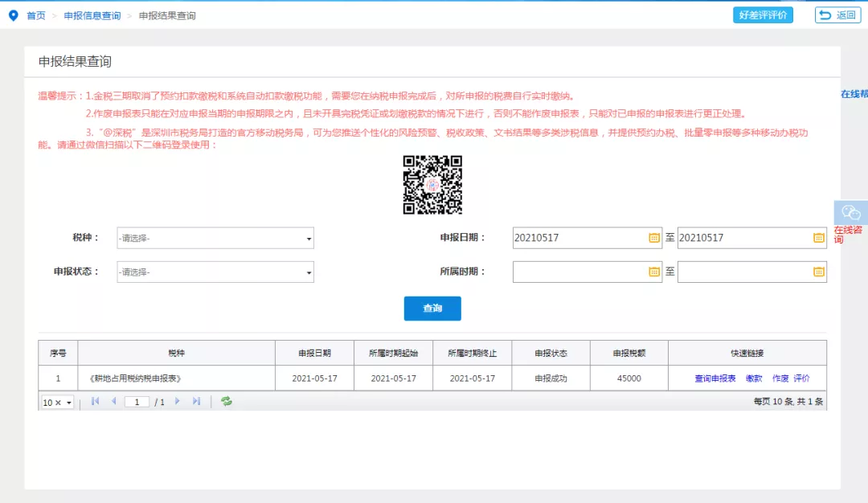This screenshot has width=868, height=503.
Task: Click the 查询 search button
Action: pyautogui.click(x=432, y=309)
